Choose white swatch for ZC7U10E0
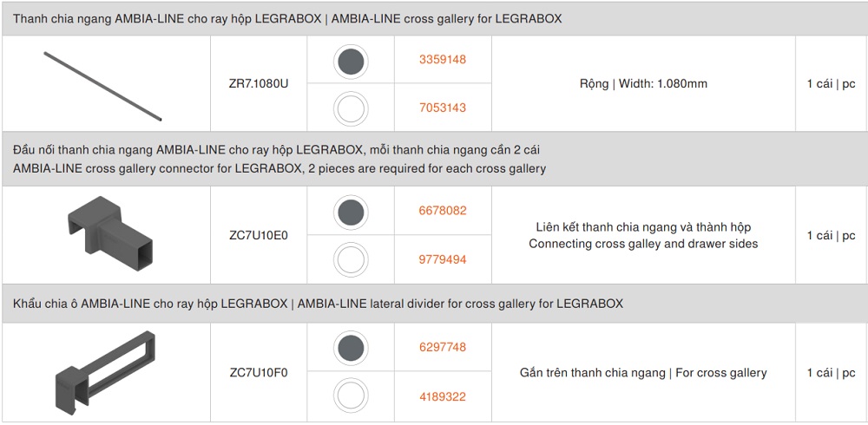The image size is (868, 425). pyautogui.click(x=351, y=259)
